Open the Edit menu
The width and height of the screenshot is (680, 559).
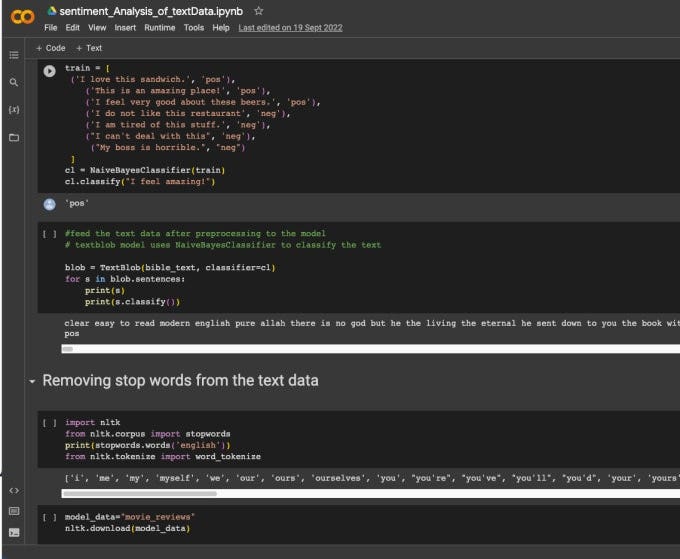[72, 28]
